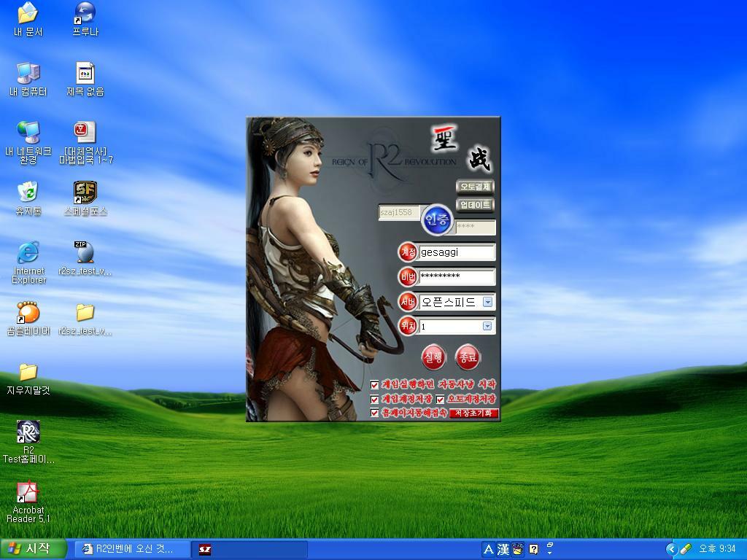Click the 저장초기화 reset button
Viewport: 747px width, 560px height.
[473, 413]
